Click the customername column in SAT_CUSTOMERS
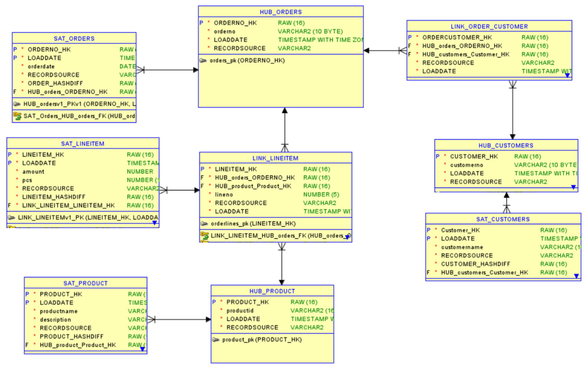This screenshot has height=370, width=588. click(x=462, y=247)
